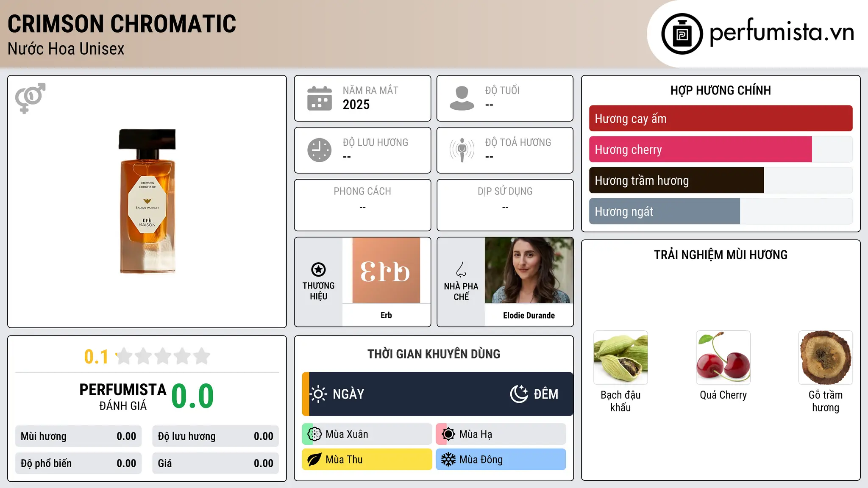Viewport: 868px width, 488px height.
Task: Select the Mùa Thu season label
Action: 344,460
